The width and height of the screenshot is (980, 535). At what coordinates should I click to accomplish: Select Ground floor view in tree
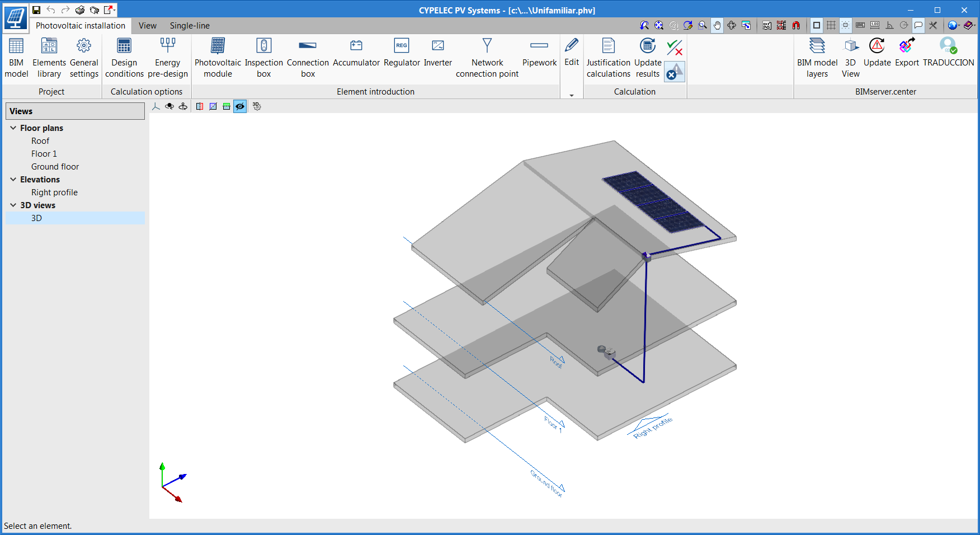[55, 167]
